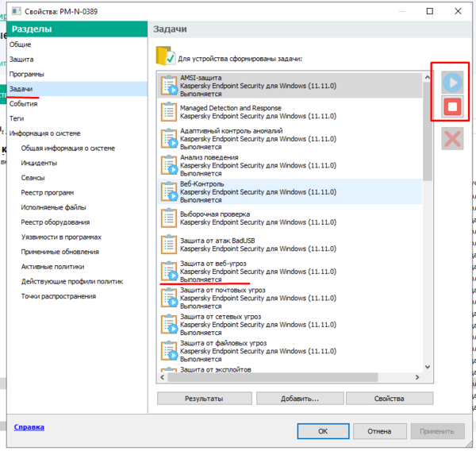Select the Защита от веб-угроз task name
This screenshot has height=451, width=476.
click(x=213, y=264)
